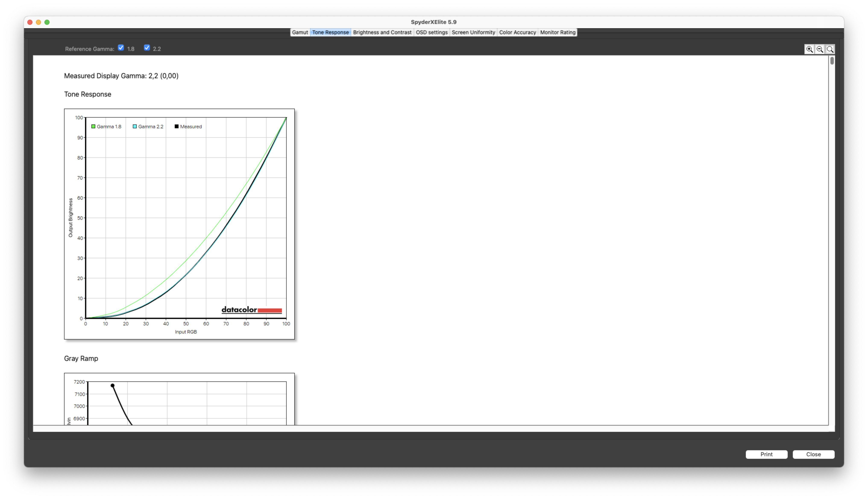The width and height of the screenshot is (868, 499).
Task: Click the "Input RGB" axis label
Action: click(186, 332)
